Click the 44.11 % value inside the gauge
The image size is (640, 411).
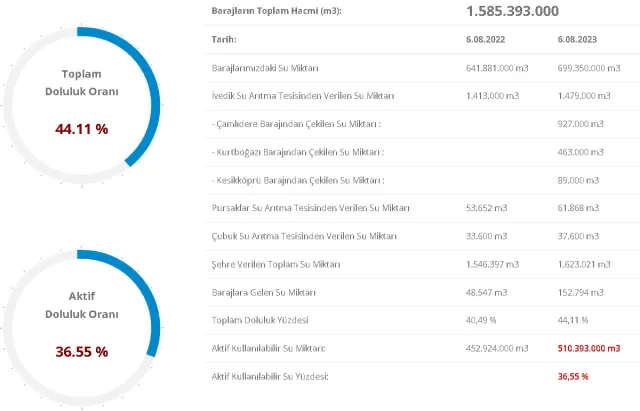pos(81,129)
